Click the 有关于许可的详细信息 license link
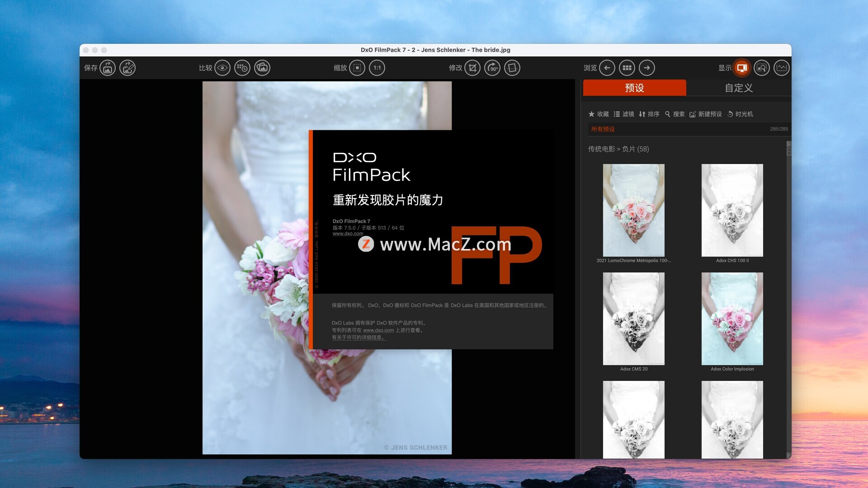 tap(359, 338)
